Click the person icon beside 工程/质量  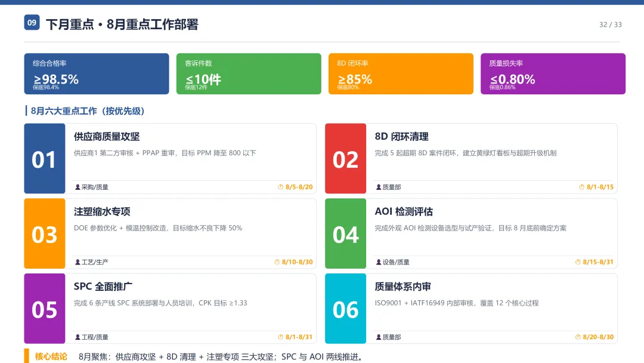[78, 337]
